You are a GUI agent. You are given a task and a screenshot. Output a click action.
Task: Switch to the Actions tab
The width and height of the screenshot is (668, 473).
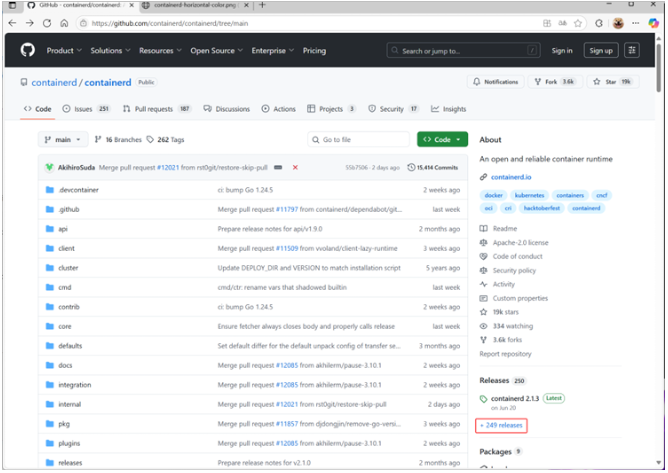tap(279, 109)
